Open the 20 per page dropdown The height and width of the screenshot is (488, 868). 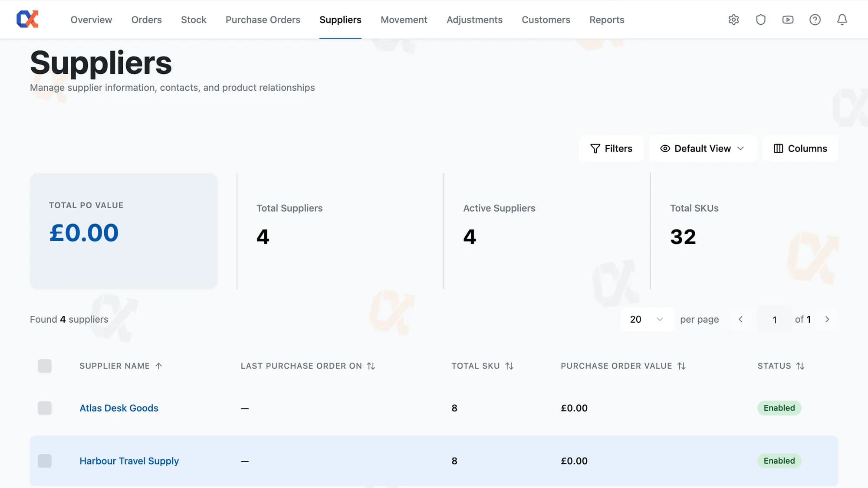(647, 319)
